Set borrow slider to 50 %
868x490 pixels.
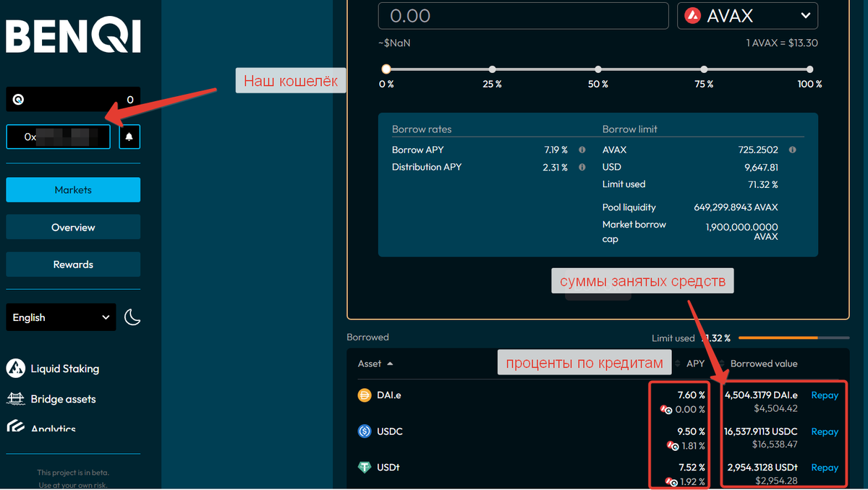[598, 69]
